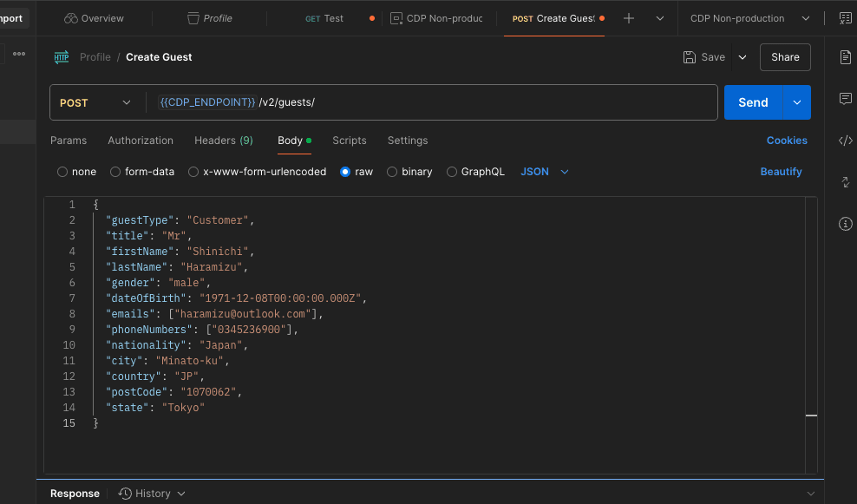Select the form-data radio option

115,172
